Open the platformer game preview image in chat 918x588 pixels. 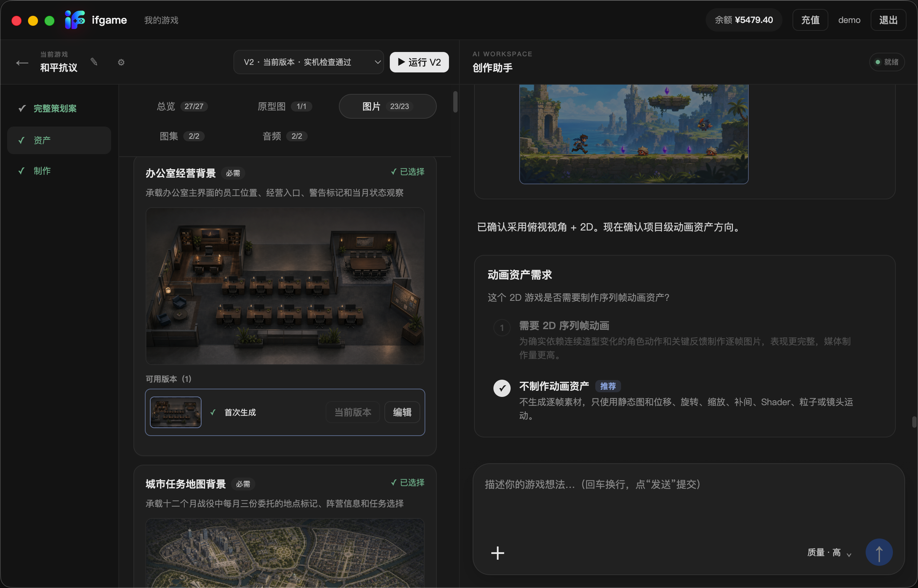[x=634, y=134]
